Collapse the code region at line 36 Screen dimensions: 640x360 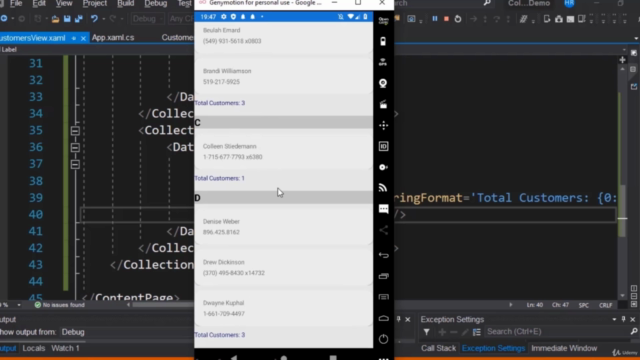click(75, 147)
